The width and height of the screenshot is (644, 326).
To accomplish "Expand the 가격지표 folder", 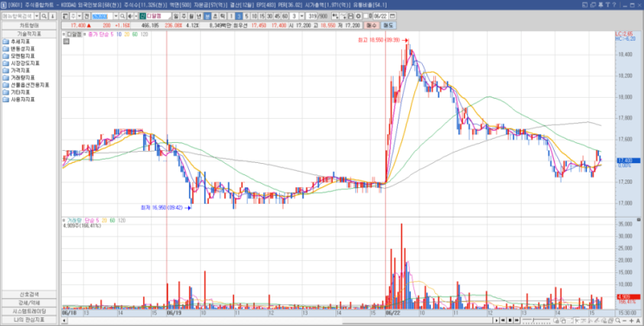I will (21, 70).
